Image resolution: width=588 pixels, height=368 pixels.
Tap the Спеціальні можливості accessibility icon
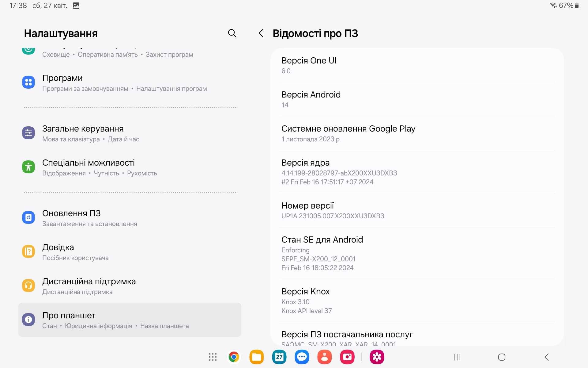(28, 167)
